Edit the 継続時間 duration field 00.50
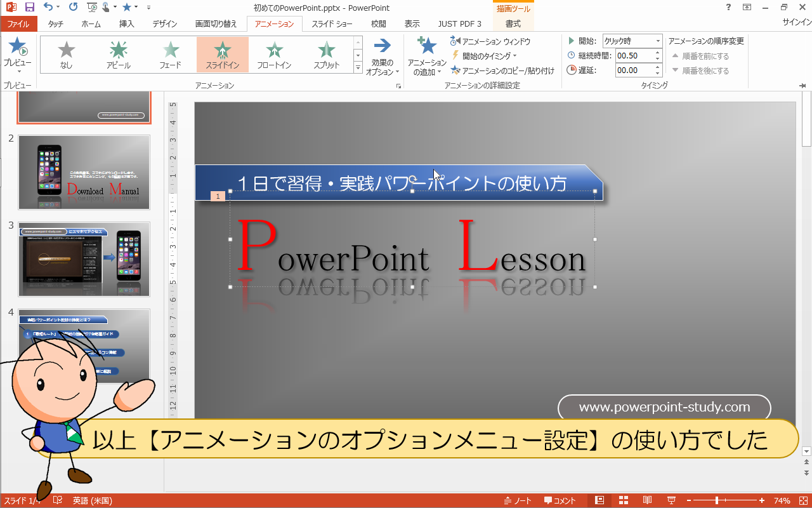 636,55
